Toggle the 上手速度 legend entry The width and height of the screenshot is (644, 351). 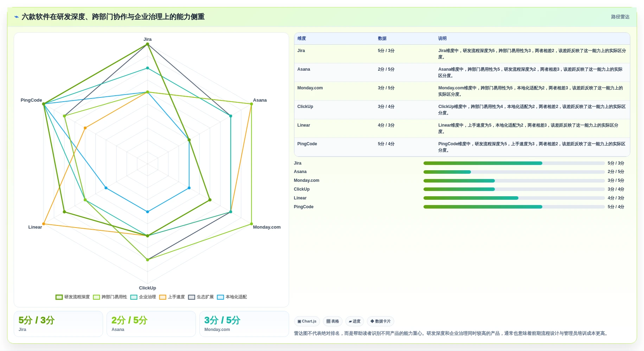[172, 297]
